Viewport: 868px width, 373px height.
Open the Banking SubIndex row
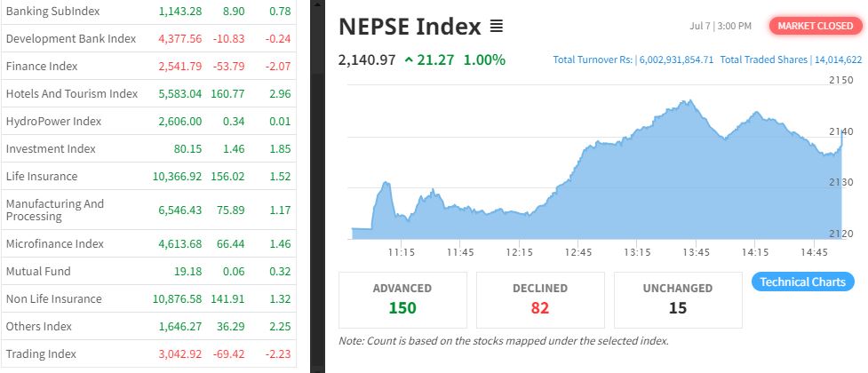[x=52, y=11]
